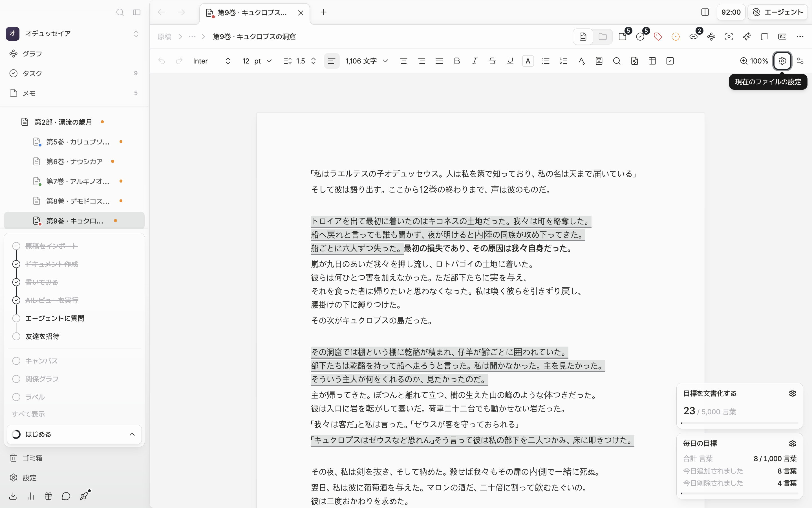
Task: Click the 原稿 breadcrumb link
Action: click(x=164, y=37)
